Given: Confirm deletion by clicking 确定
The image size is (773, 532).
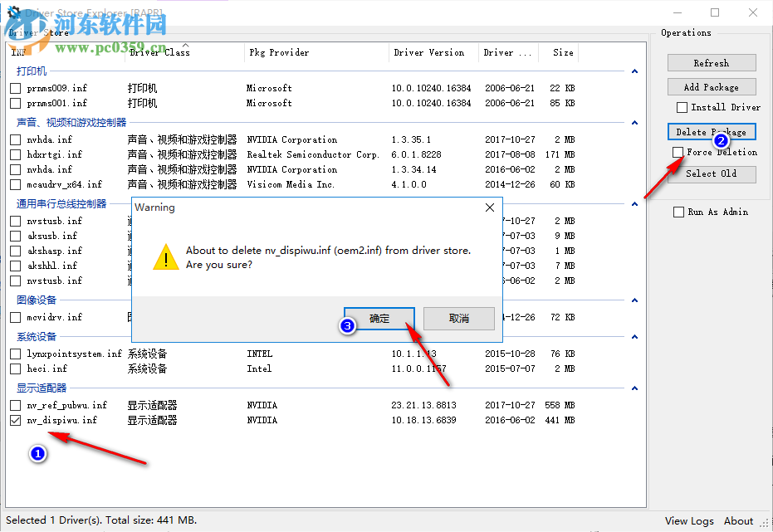Looking at the screenshot, I should click(379, 318).
